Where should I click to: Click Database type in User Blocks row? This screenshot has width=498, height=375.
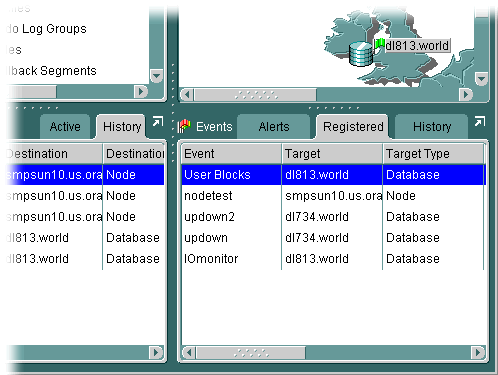(413, 175)
